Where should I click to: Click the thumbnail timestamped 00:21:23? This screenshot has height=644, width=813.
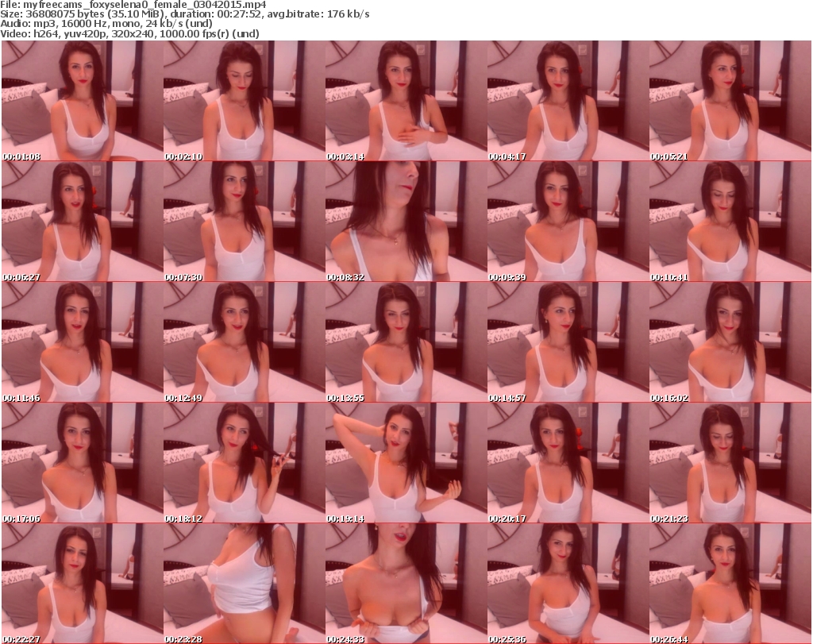click(x=730, y=463)
